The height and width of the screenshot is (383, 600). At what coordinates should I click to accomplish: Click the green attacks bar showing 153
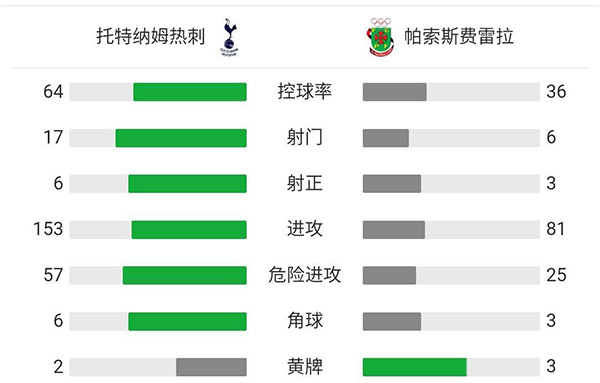coord(189,230)
